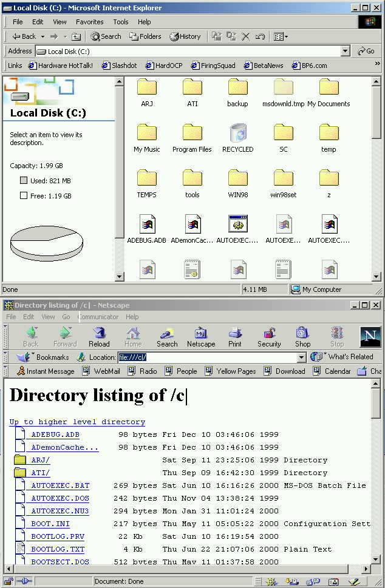Open the Favorites menu in Internet Explorer
Image resolution: width=385 pixels, height=588 pixels.
[90, 22]
